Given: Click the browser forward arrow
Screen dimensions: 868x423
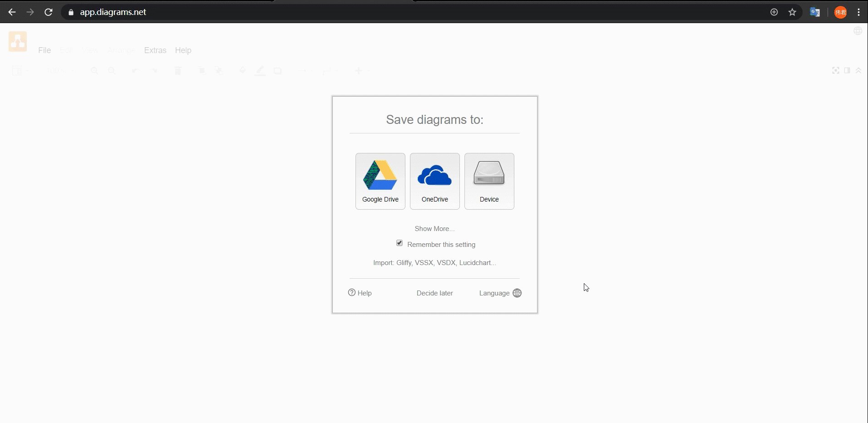Looking at the screenshot, I should (30, 12).
